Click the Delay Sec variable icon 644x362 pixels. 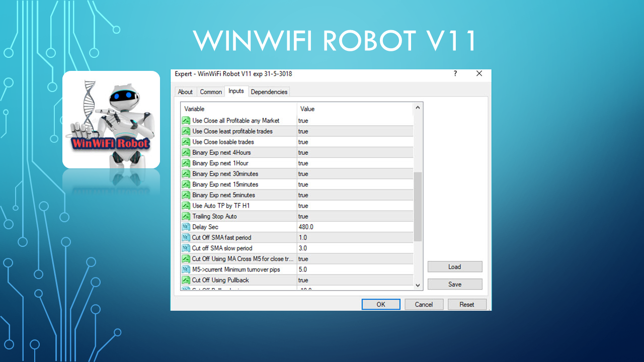coord(186,227)
